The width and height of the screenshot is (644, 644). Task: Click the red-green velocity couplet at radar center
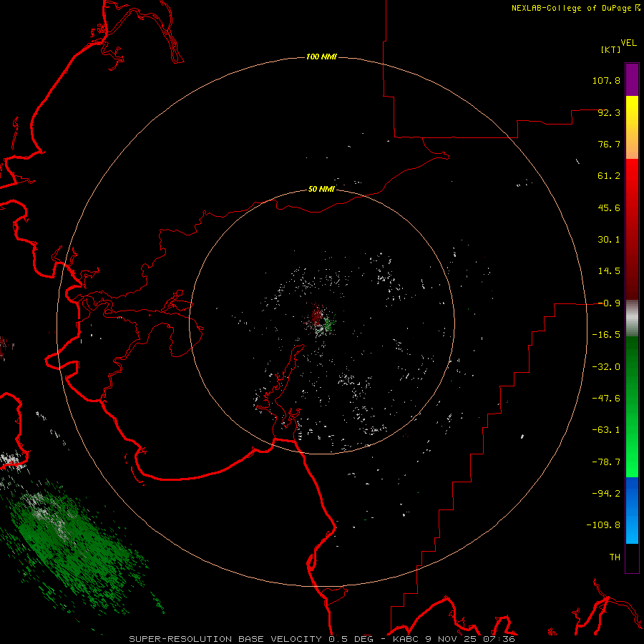tap(321, 320)
